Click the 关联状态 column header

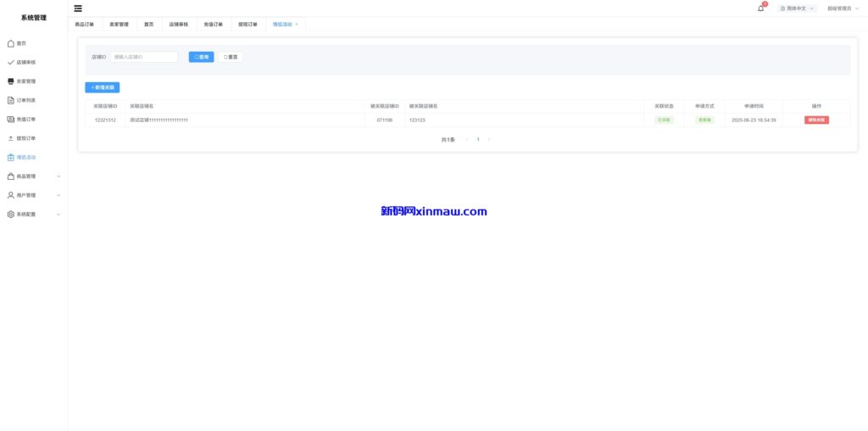[664, 106]
